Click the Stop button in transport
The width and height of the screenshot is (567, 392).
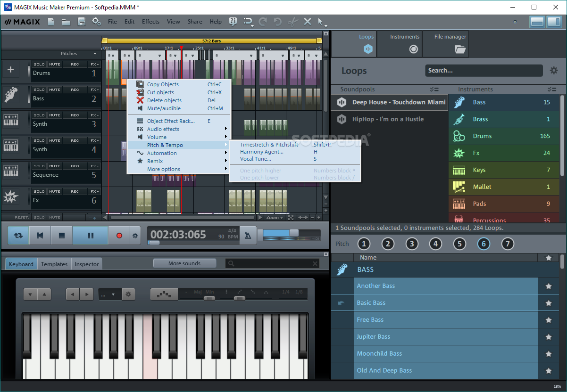point(61,235)
